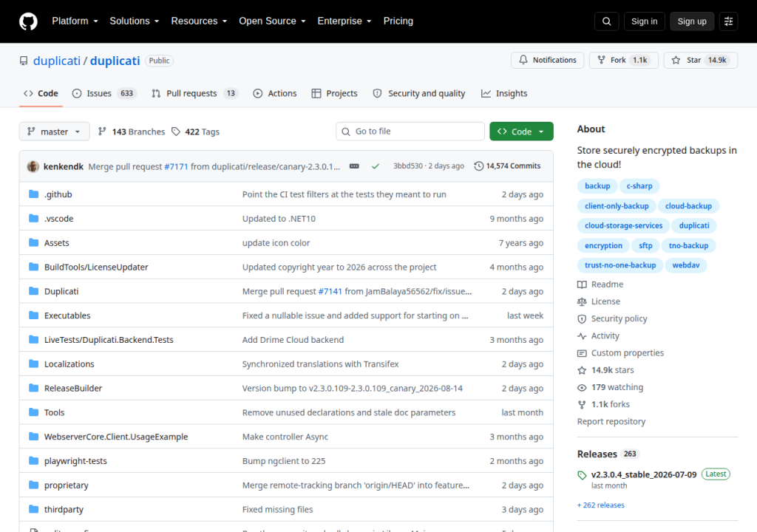Open the Open Source dropdown menu

coord(272,21)
